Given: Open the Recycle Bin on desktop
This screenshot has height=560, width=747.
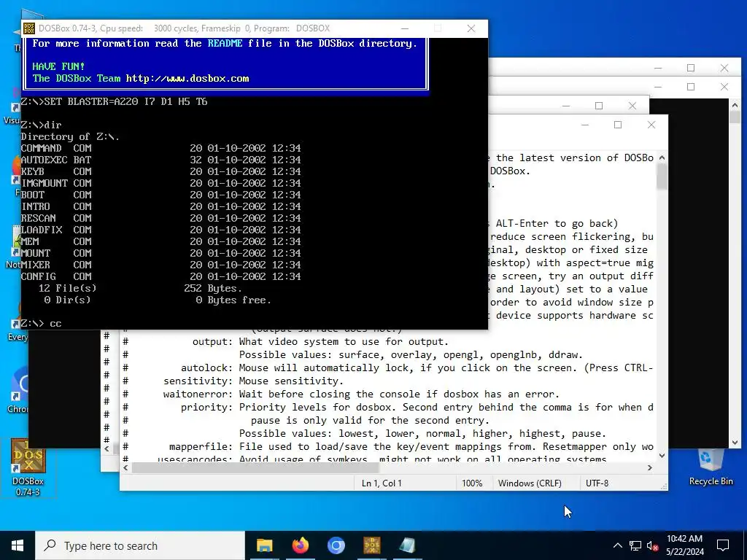Looking at the screenshot, I should [711, 467].
